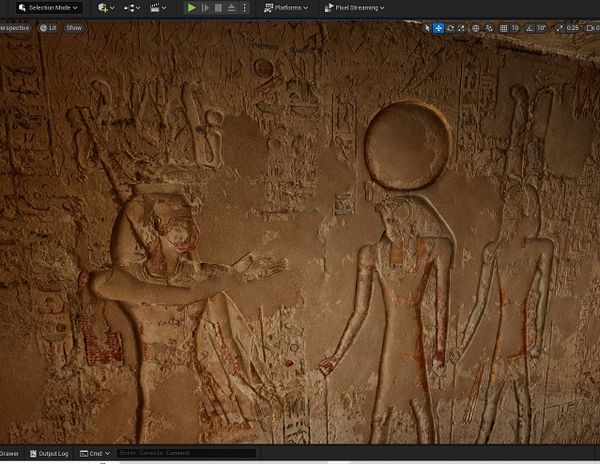Click the Eject from player button
Viewport: 600px width, 464px height.
[x=232, y=8]
